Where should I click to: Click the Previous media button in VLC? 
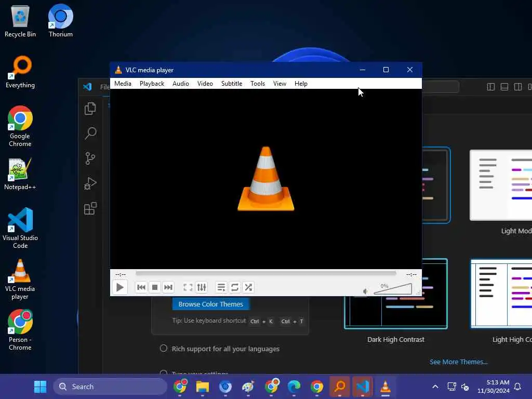coord(141,287)
